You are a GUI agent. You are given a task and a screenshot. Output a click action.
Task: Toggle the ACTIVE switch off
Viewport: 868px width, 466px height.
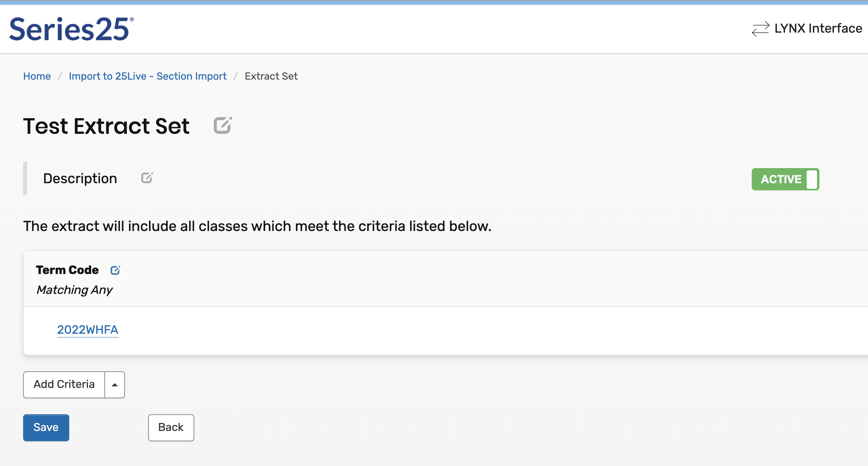click(x=785, y=179)
